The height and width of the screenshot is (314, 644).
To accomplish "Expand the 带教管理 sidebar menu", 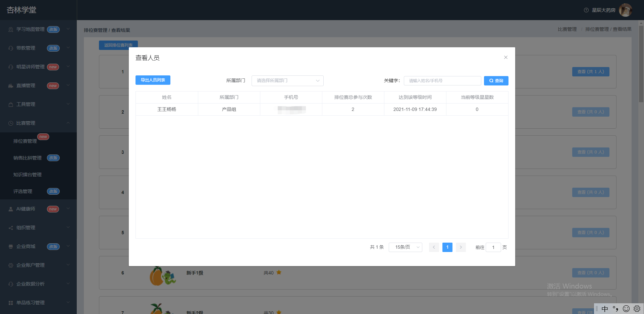I will tap(38, 48).
